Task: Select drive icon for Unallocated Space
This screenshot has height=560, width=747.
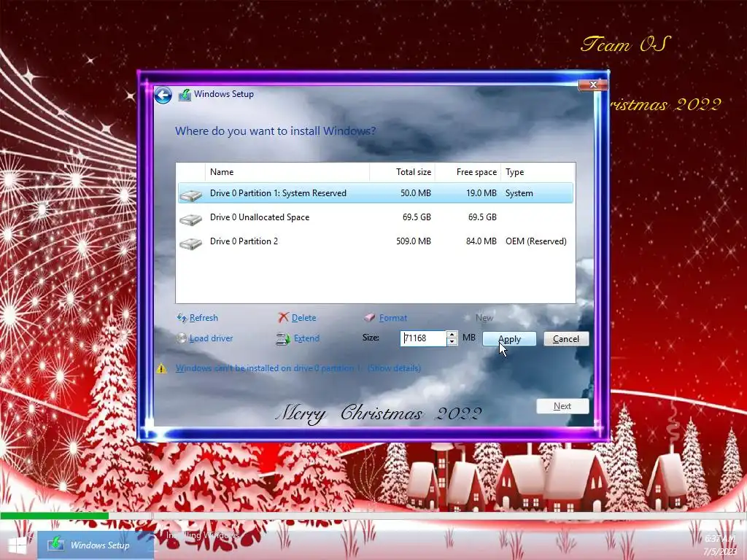Action: [190, 218]
